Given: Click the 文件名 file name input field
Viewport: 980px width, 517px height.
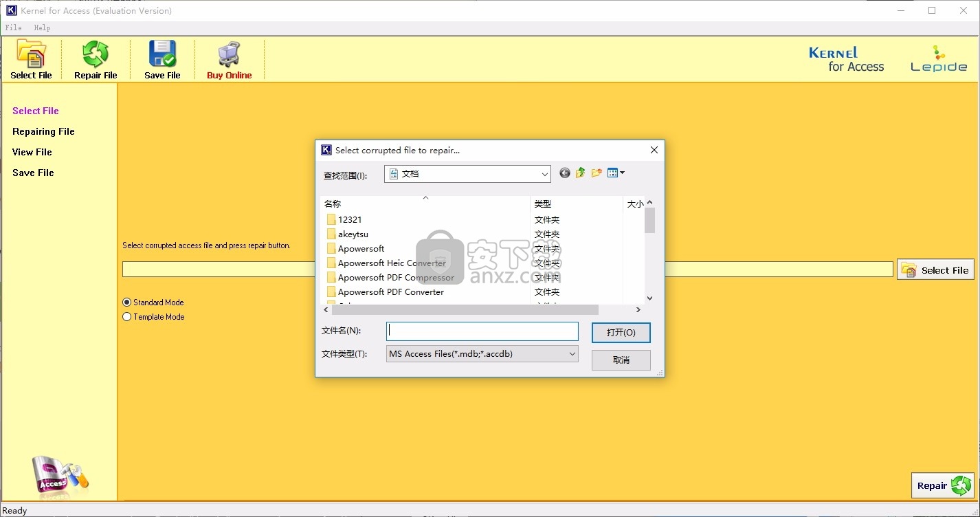Looking at the screenshot, I should 482,331.
